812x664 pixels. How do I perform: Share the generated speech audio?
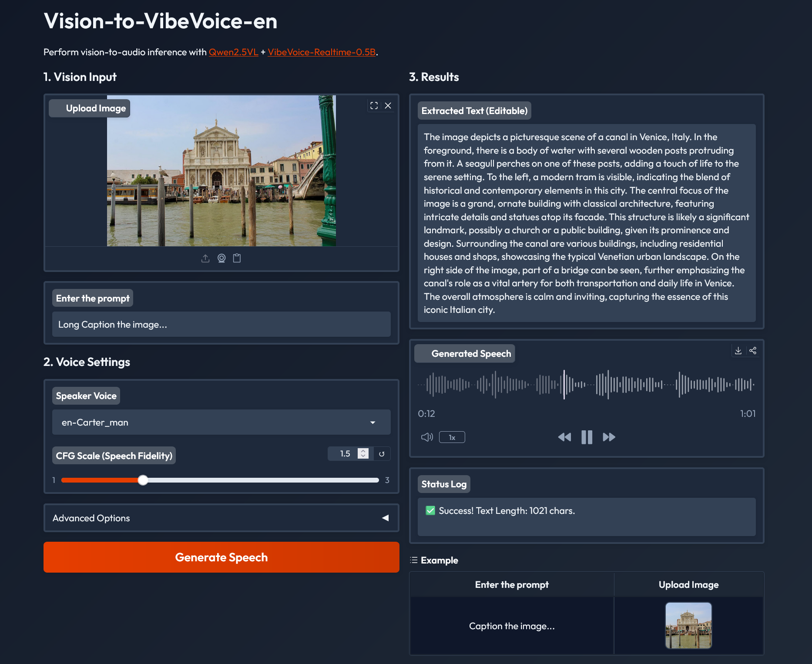click(753, 351)
